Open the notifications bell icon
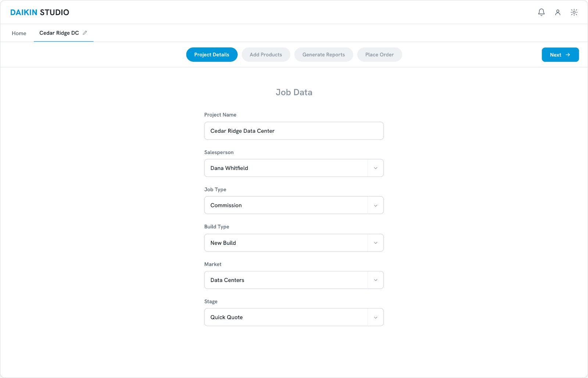Image resolution: width=588 pixels, height=378 pixels. pyautogui.click(x=541, y=12)
